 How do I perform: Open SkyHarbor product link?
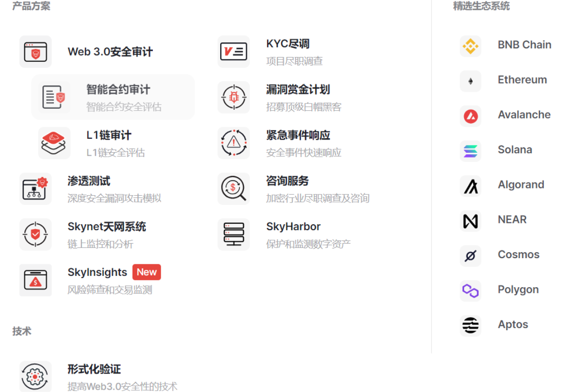coord(293,227)
